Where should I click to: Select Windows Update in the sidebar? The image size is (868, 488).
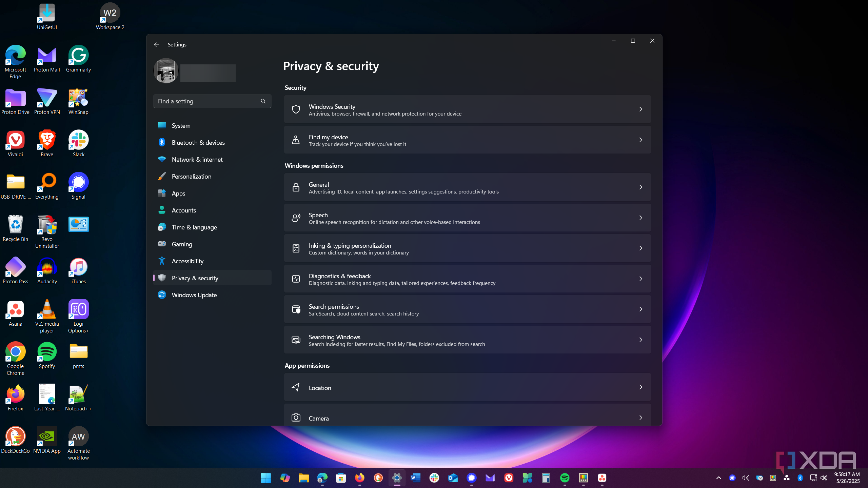coord(212,295)
